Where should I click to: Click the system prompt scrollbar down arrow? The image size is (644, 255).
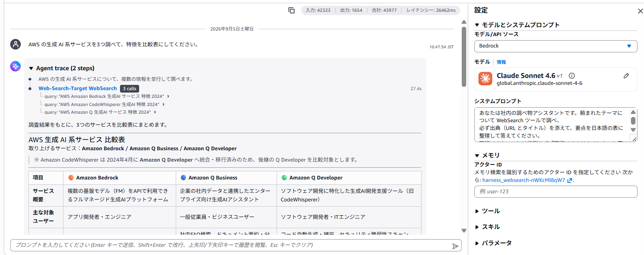pos(633,130)
